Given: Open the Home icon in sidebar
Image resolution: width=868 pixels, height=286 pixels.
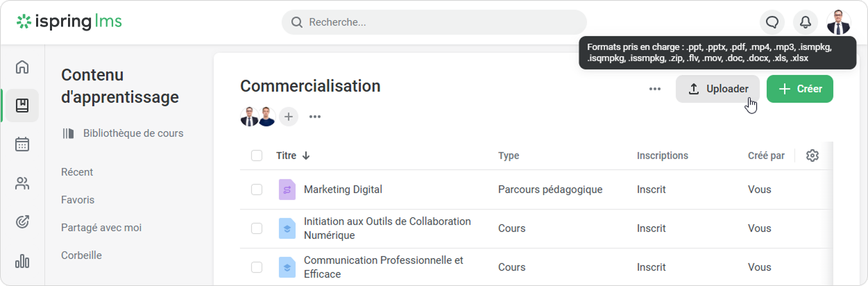Looking at the screenshot, I should [22, 67].
